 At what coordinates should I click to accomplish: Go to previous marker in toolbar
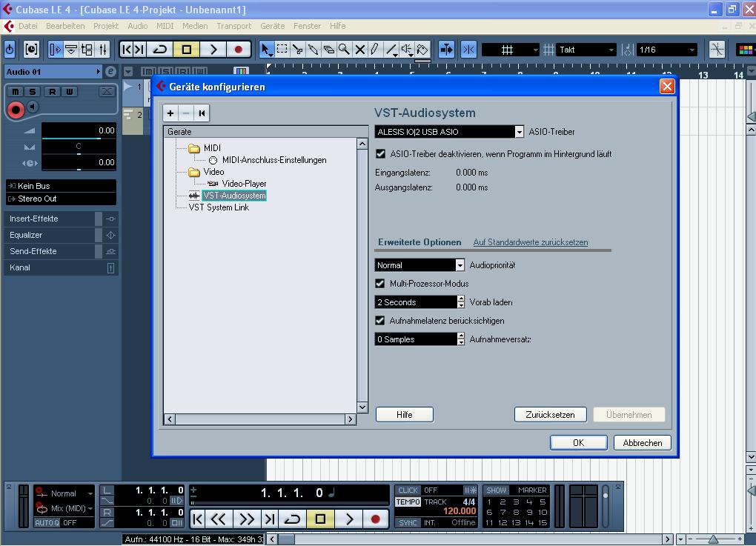pos(126,49)
